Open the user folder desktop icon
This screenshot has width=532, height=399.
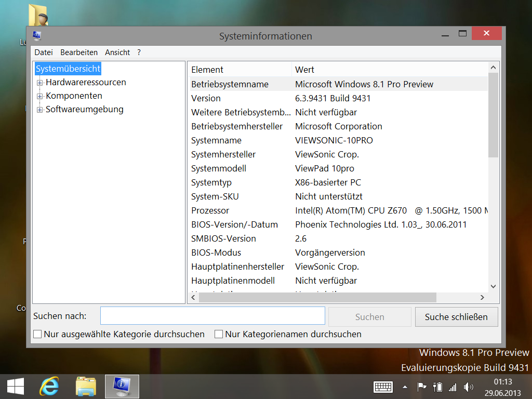(x=38, y=15)
